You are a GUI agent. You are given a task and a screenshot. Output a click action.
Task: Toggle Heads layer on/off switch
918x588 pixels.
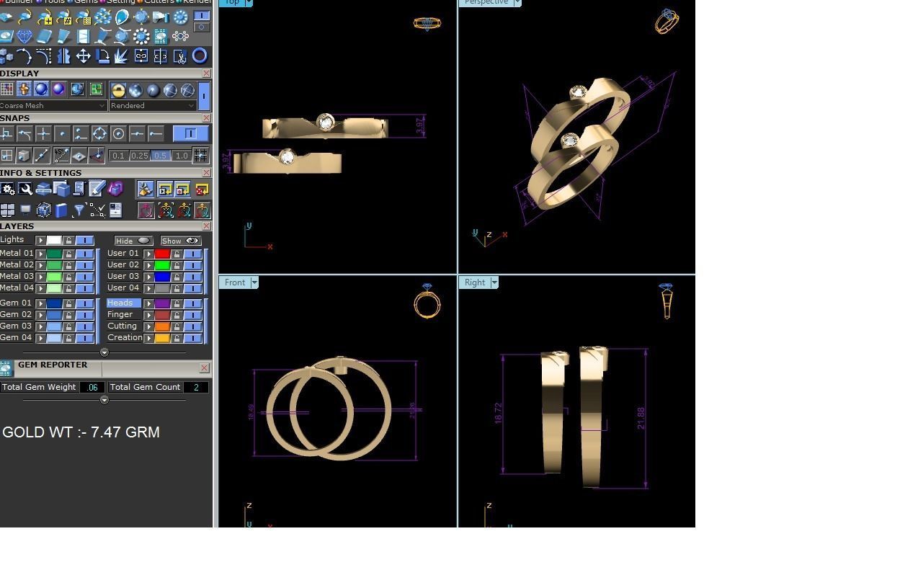(192, 303)
